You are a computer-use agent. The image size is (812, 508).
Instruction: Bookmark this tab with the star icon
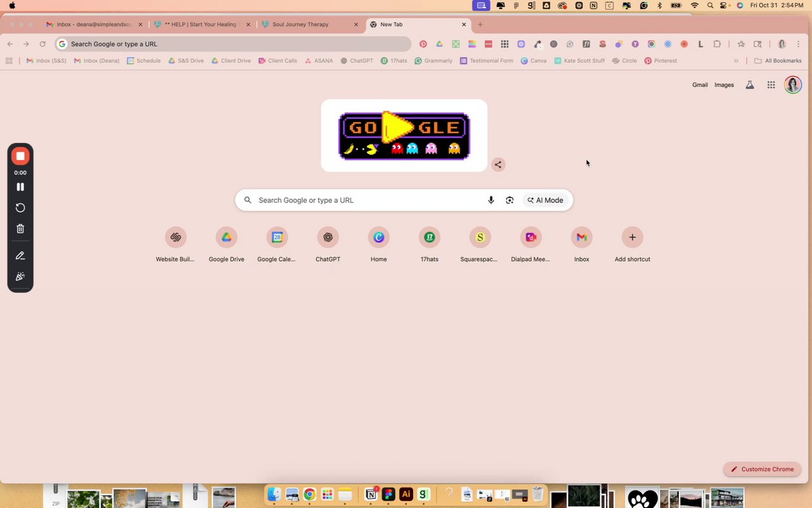coord(741,44)
